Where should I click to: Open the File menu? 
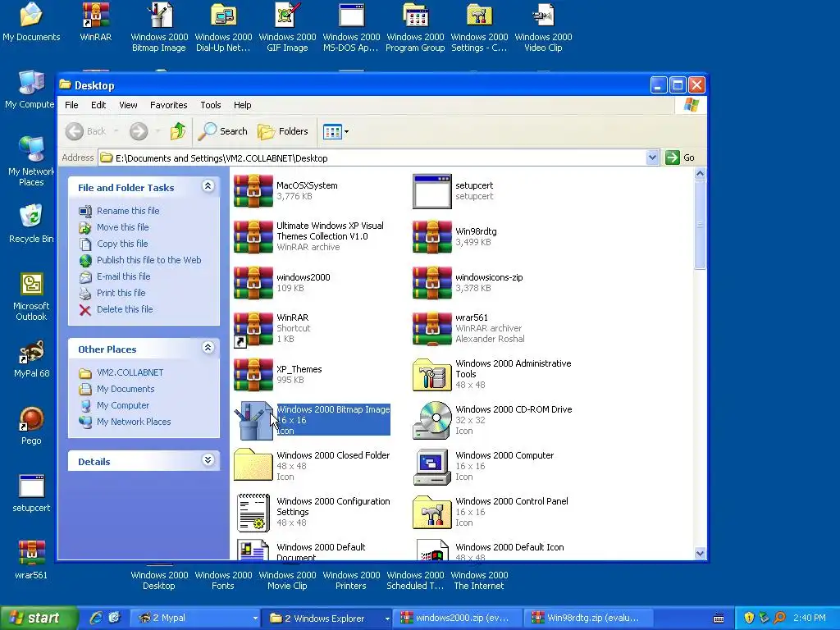[x=71, y=105]
